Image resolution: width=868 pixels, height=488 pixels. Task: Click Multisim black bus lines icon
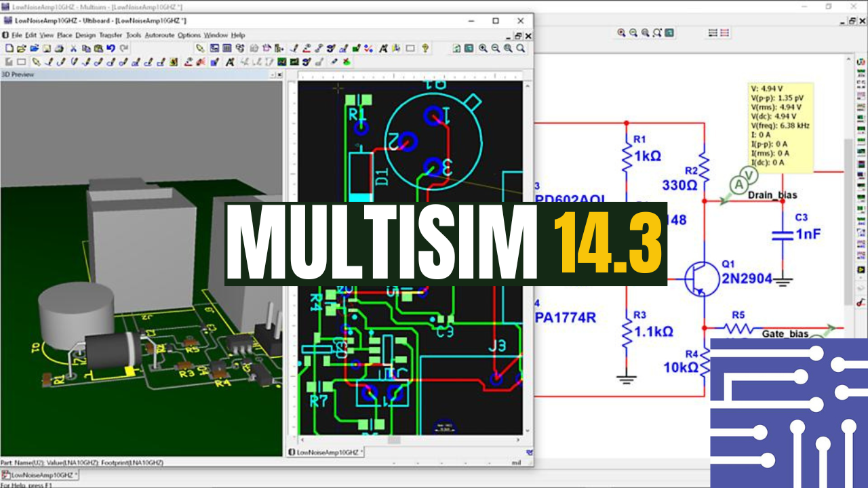click(x=713, y=33)
